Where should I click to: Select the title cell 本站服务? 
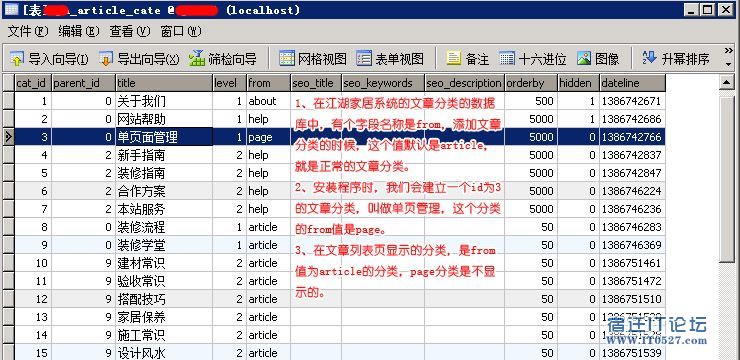(164, 209)
